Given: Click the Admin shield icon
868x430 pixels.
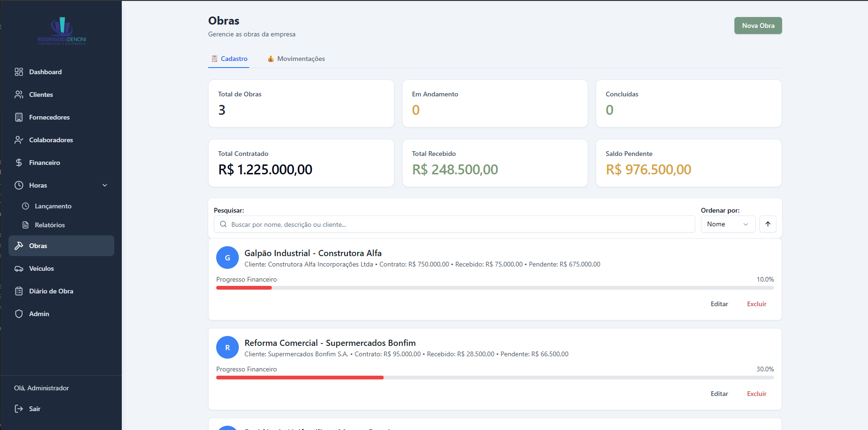Looking at the screenshot, I should pos(19,314).
